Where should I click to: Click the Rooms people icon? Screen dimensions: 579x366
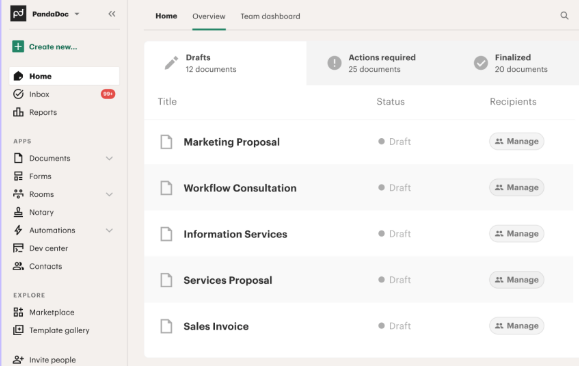point(18,194)
